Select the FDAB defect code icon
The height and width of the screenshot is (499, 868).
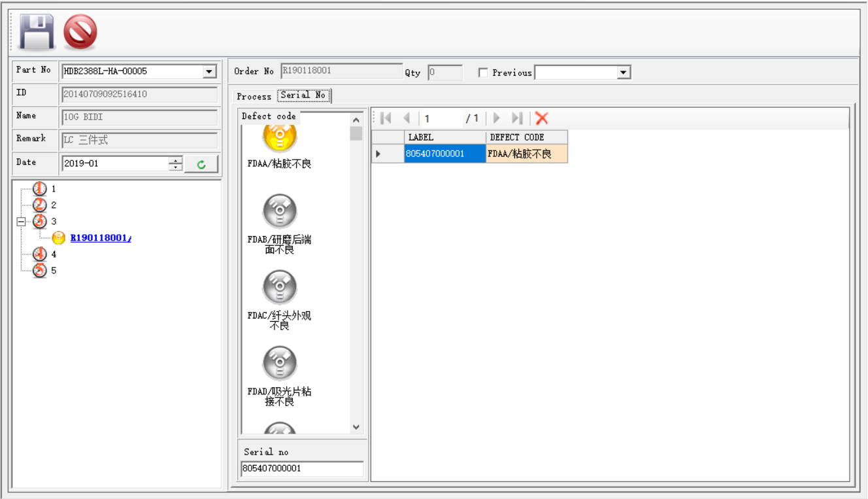280,211
